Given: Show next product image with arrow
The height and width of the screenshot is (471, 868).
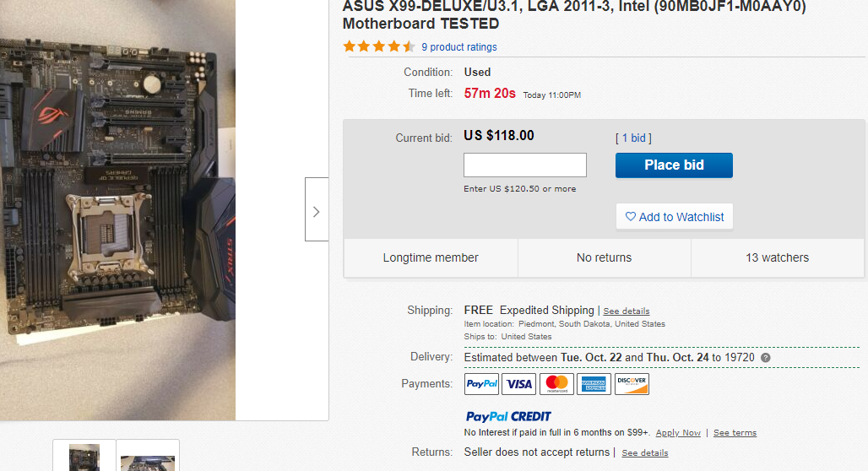Looking at the screenshot, I should [317, 209].
